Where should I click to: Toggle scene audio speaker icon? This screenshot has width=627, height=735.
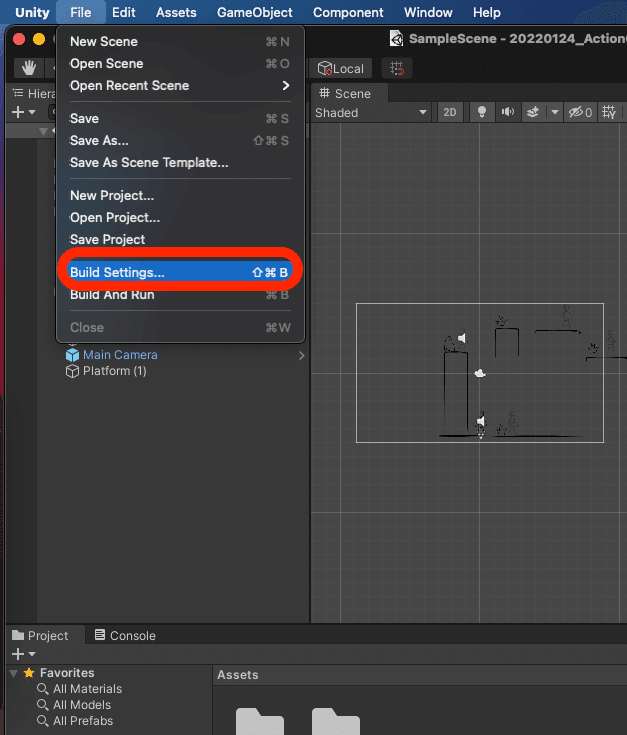click(x=508, y=112)
